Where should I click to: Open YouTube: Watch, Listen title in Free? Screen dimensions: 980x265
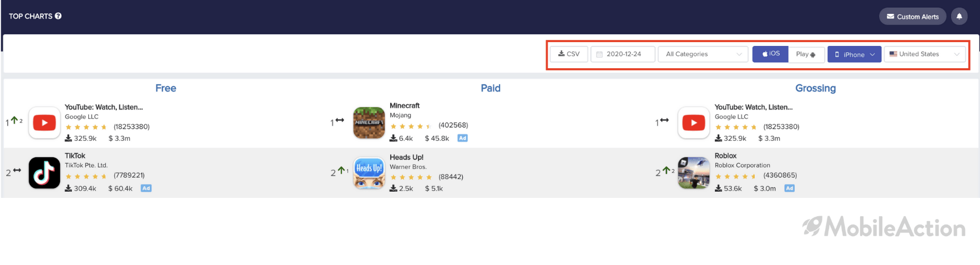click(x=104, y=107)
